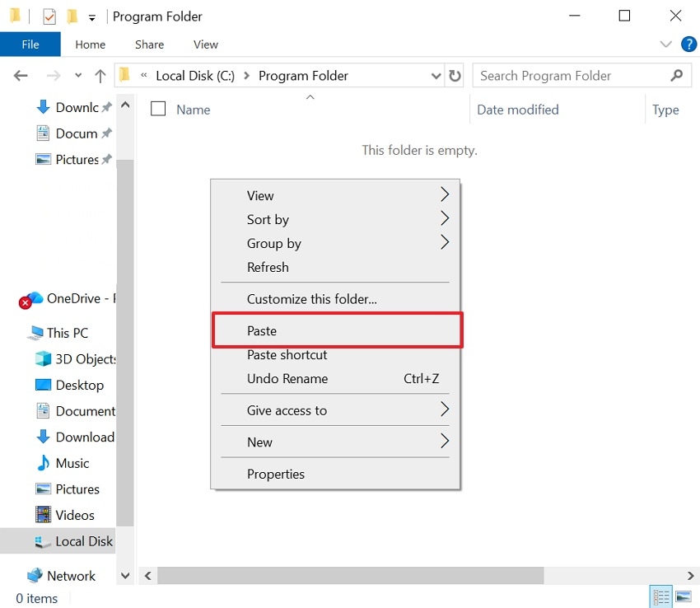
Task: Click the horizontal scrollbar at the bottom
Action: point(346,575)
